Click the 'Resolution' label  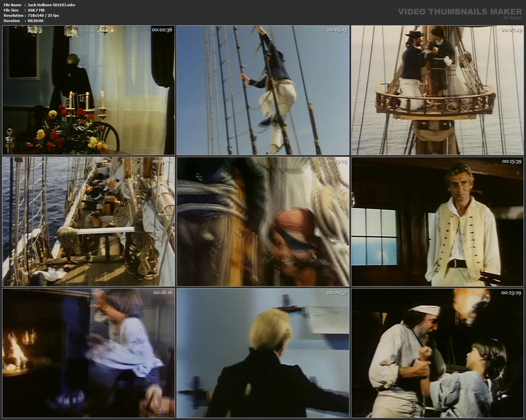click(14, 15)
